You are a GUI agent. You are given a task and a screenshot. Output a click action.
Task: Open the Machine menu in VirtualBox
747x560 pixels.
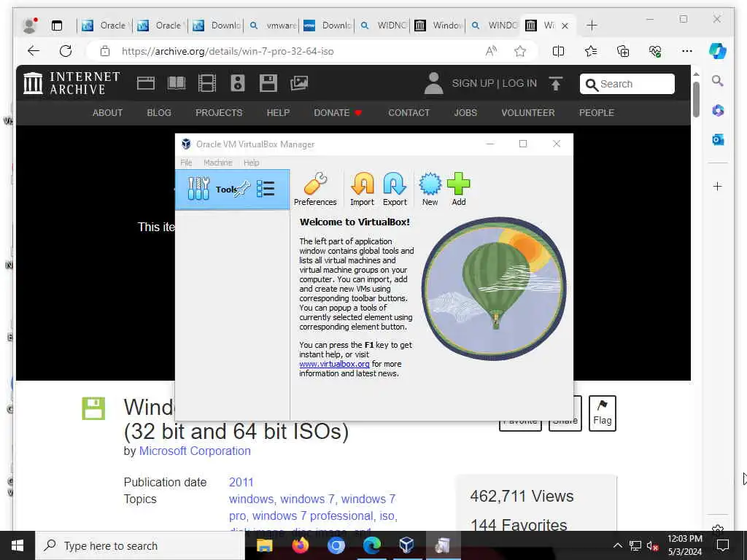(x=217, y=163)
